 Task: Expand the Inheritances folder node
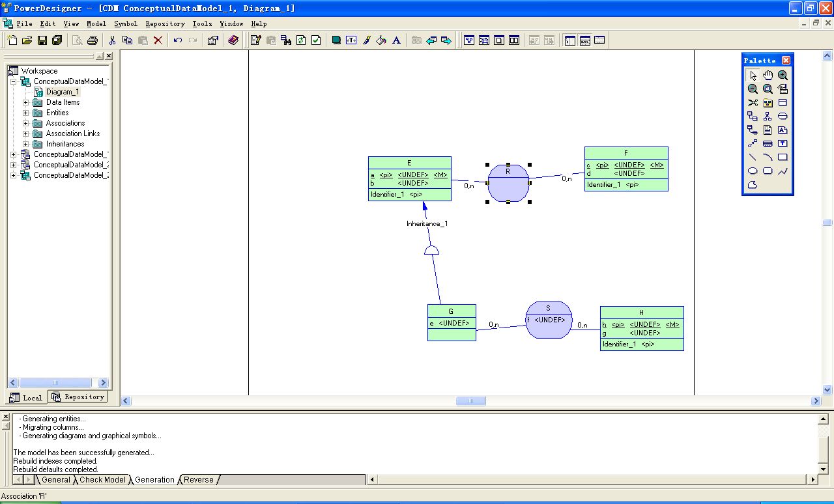coord(26,144)
